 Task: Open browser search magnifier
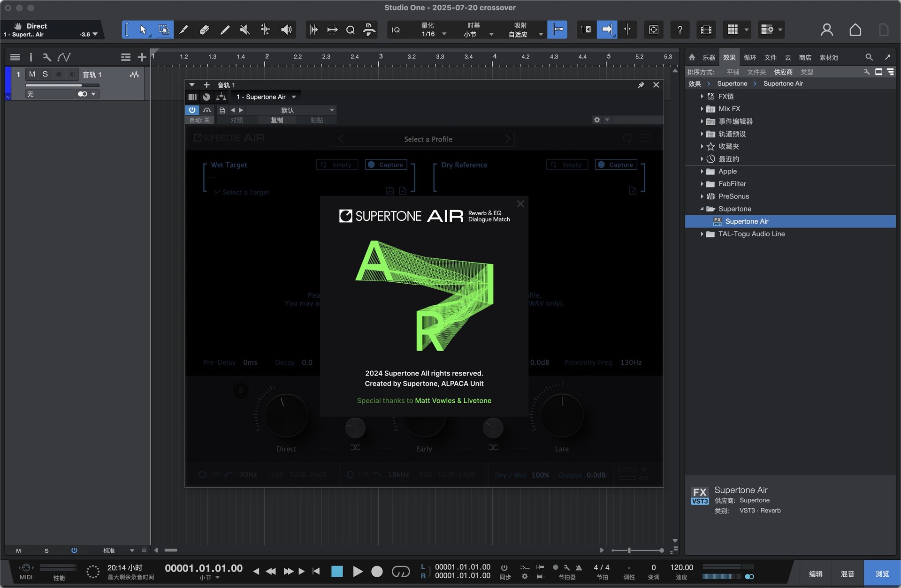[869, 57]
